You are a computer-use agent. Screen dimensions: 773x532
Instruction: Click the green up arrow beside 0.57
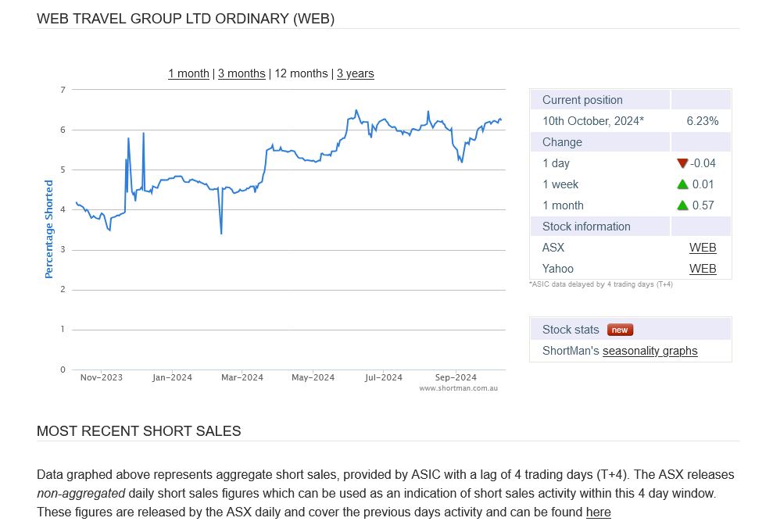(682, 205)
